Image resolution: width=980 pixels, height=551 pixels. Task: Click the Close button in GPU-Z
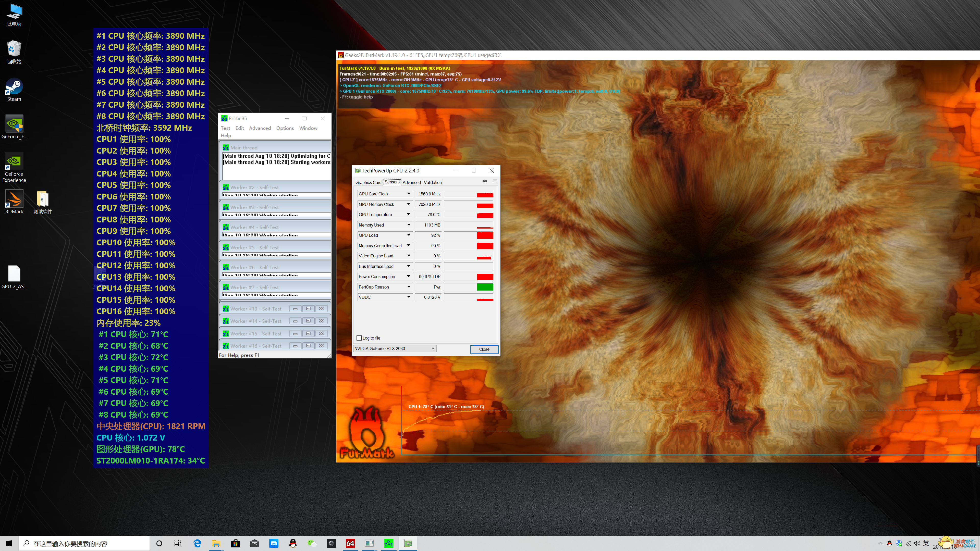(x=484, y=349)
